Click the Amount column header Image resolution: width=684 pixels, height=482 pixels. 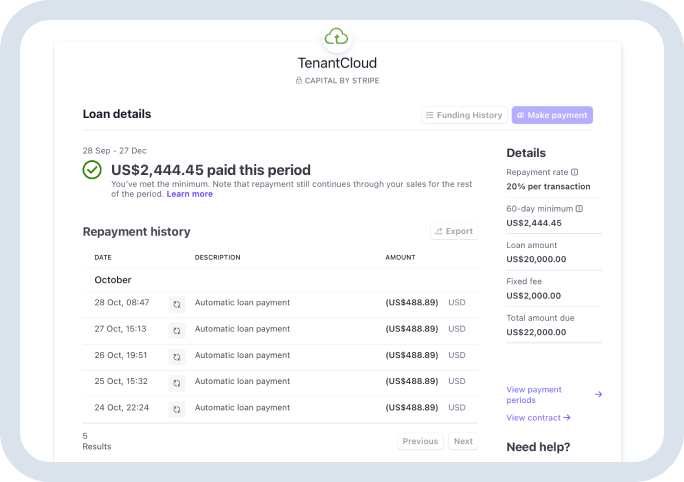tap(400, 258)
